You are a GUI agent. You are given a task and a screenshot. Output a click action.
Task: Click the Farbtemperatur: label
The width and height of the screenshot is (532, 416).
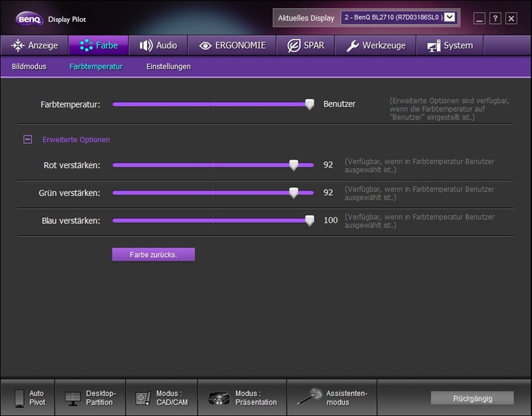[70, 104]
